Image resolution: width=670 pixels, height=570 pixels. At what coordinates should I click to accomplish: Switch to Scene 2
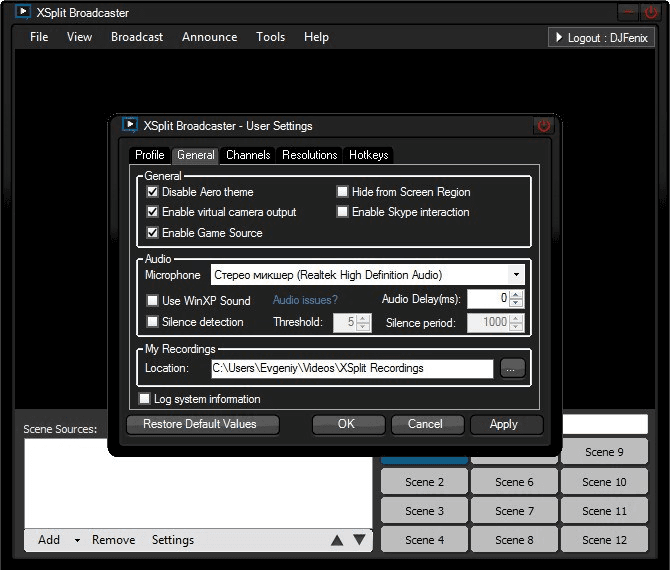coord(424,482)
